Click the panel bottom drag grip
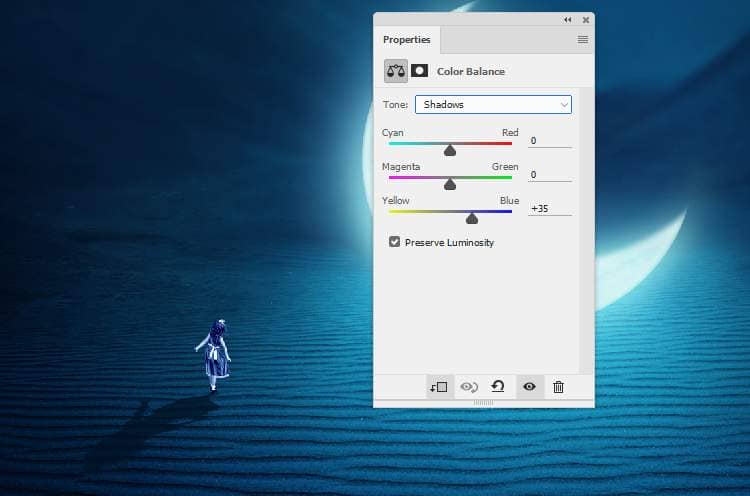This screenshot has height=496, width=750. 483,403
